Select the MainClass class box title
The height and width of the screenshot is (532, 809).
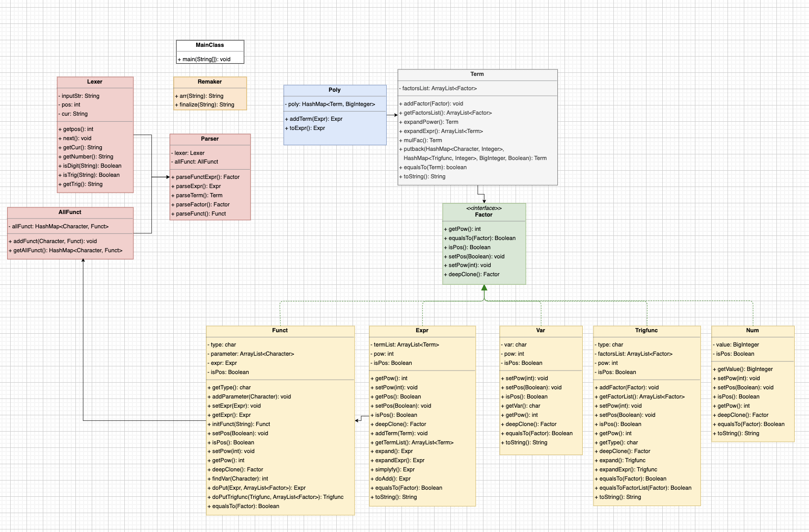coord(210,45)
